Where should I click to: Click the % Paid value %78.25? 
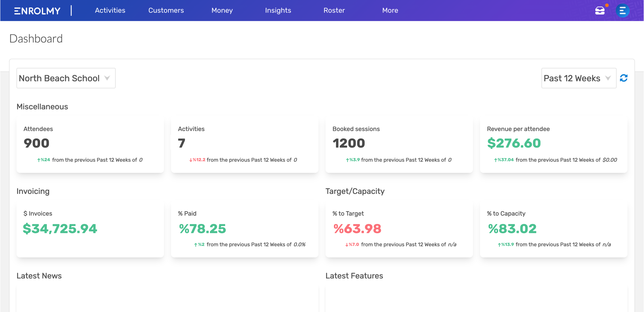[202, 229]
